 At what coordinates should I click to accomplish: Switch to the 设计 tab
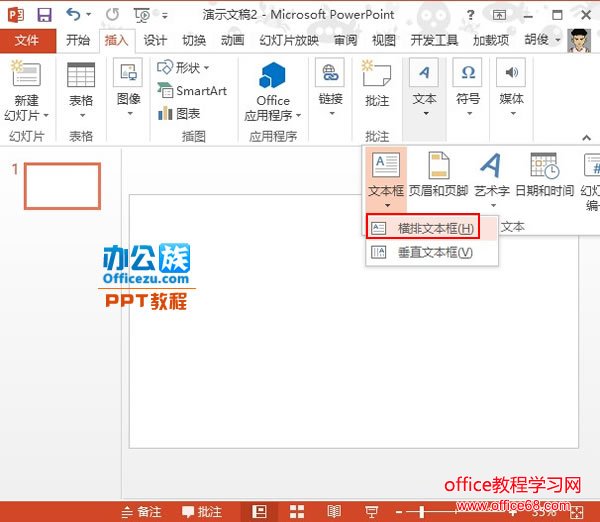point(155,40)
